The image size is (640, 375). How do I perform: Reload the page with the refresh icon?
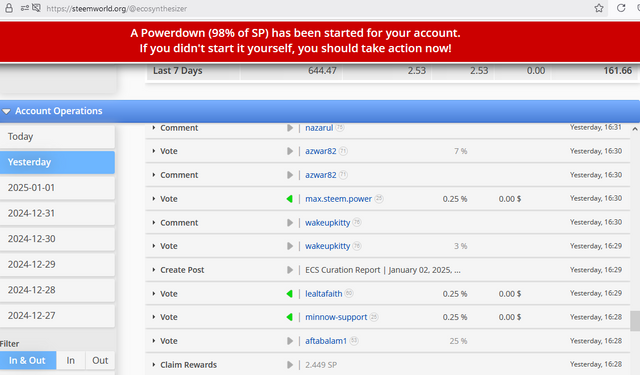[621, 8]
